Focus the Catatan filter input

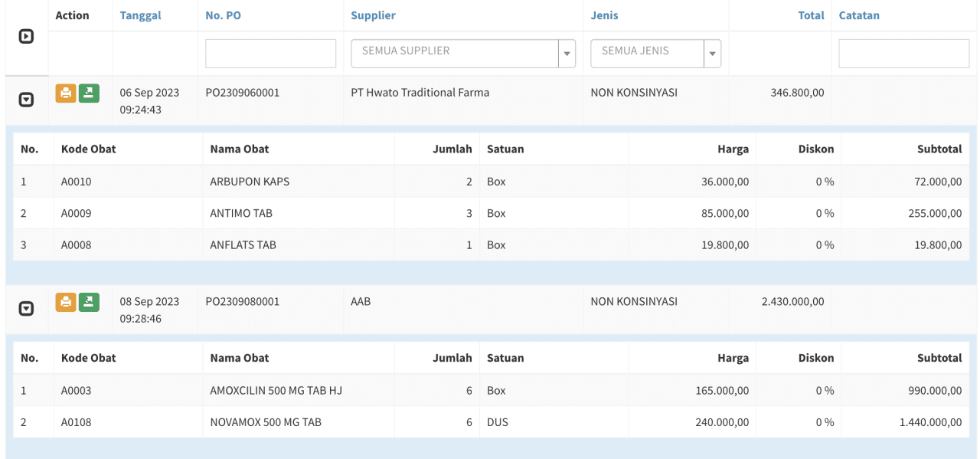[903, 54]
